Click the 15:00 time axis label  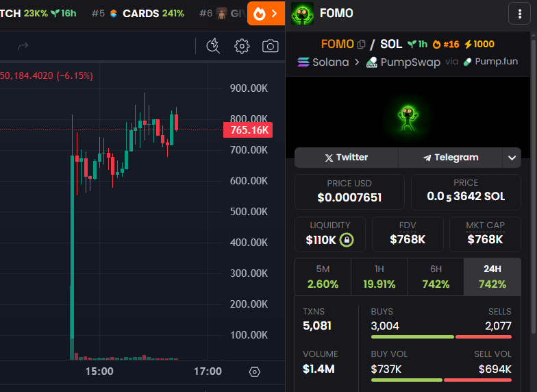(99, 371)
